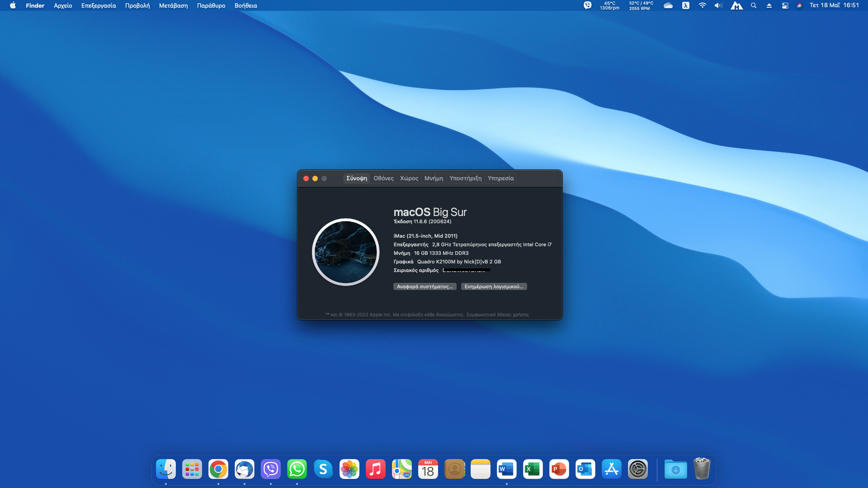This screenshot has width=868, height=488.
Task: Switch to the Οθόνες tab
Action: 383,178
